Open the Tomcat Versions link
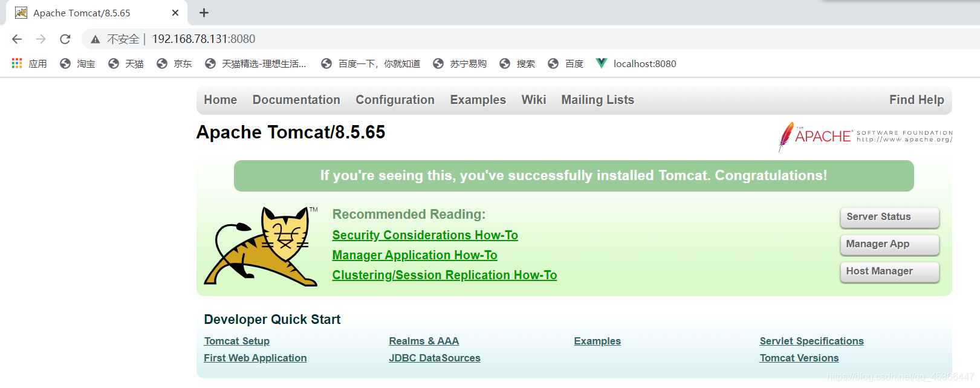This screenshot has width=980, height=388. (x=799, y=358)
